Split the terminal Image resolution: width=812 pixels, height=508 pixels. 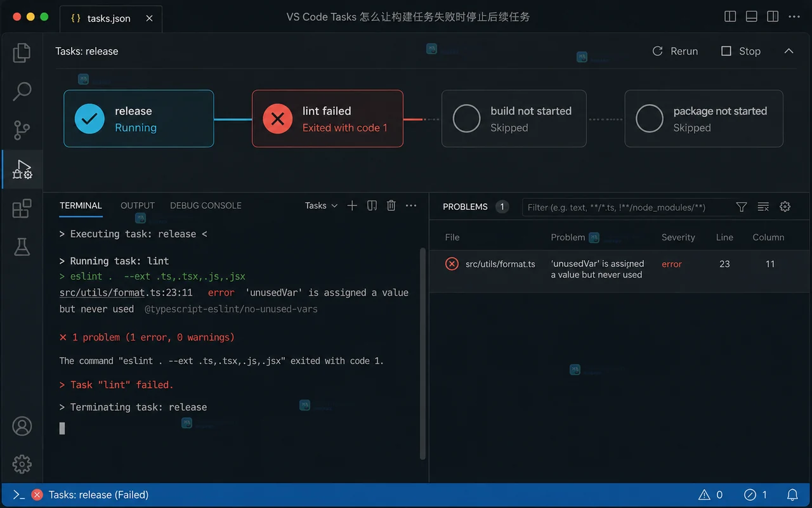pyautogui.click(x=372, y=205)
